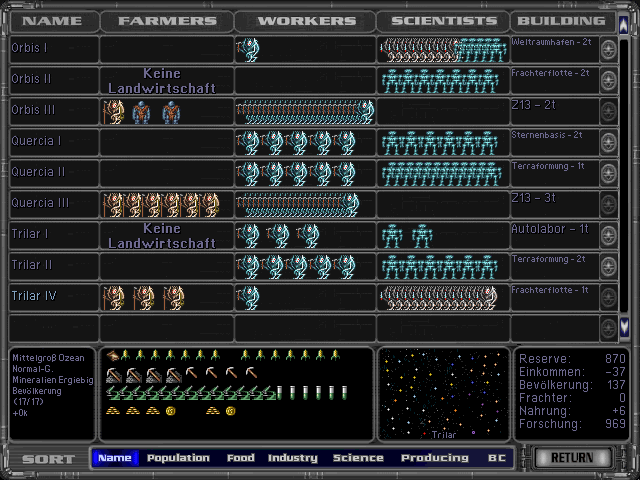Select the first farmer on Quercia III
The width and height of the screenshot is (640, 480).
pyautogui.click(x=112, y=205)
